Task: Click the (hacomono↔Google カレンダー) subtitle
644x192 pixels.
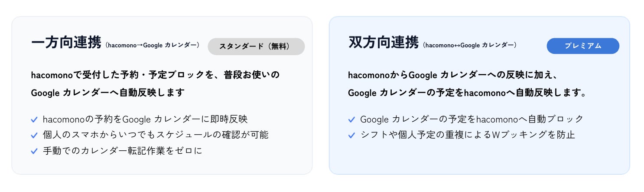Action: [470, 45]
